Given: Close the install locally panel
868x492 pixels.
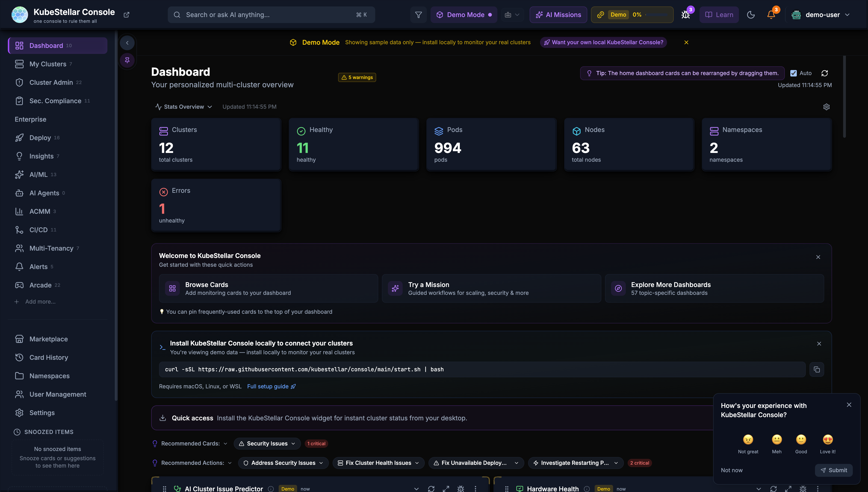Looking at the screenshot, I should point(819,344).
